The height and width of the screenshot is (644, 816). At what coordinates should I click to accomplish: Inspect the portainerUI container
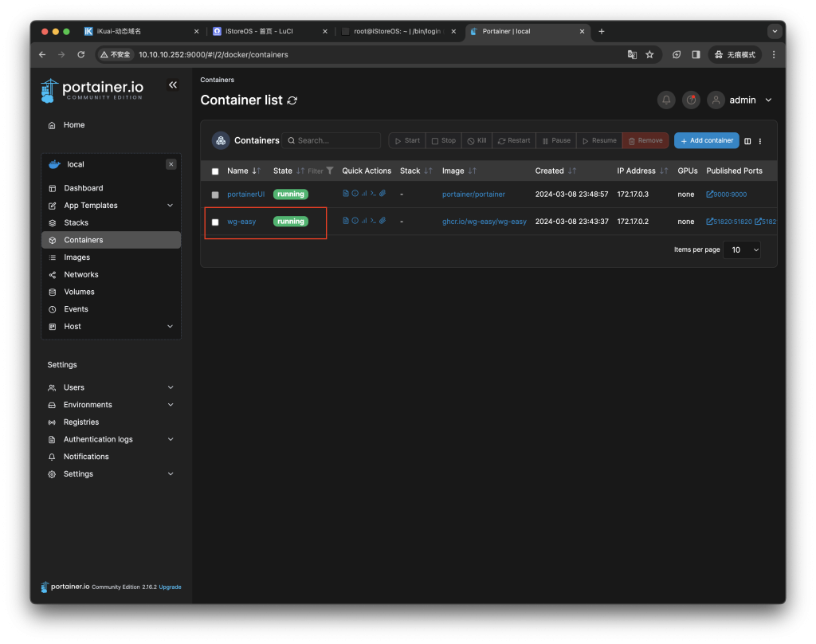(355, 194)
